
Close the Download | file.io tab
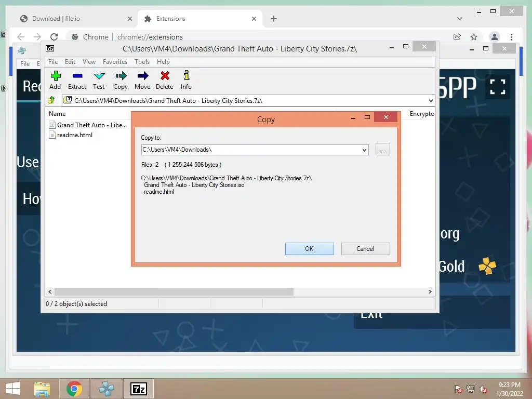click(129, 19)
